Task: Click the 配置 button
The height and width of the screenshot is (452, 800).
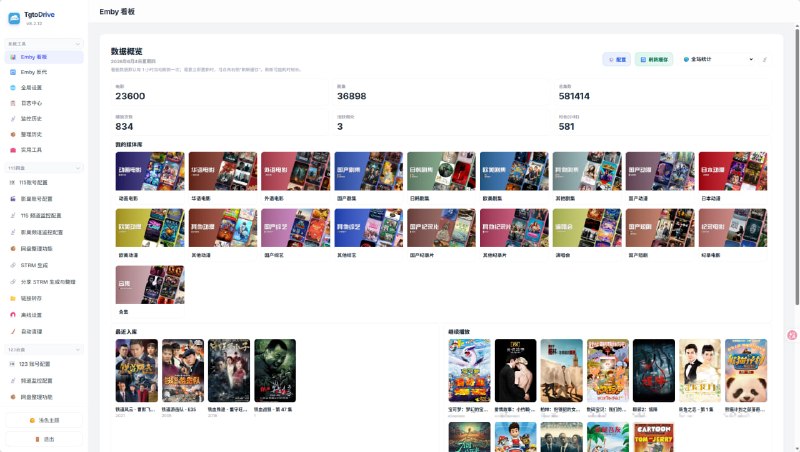Action: (617, 60)
